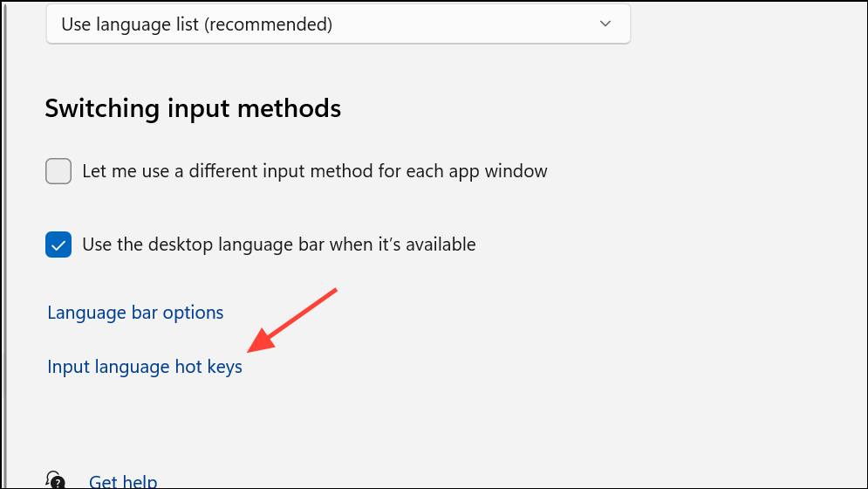Click "Let me use a different input method" label
The width and height of the screenshot is (868, 489).
pos(314,171)
